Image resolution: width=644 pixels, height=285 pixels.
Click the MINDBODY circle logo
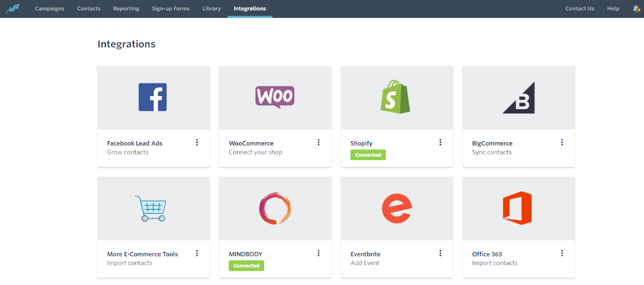pyautogui.click(x=275, y=208)
